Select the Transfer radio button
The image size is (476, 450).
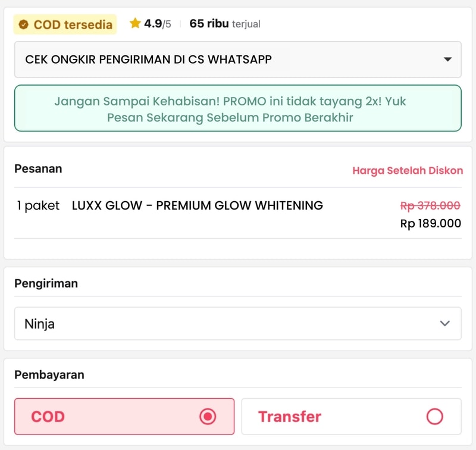(434, 416)
